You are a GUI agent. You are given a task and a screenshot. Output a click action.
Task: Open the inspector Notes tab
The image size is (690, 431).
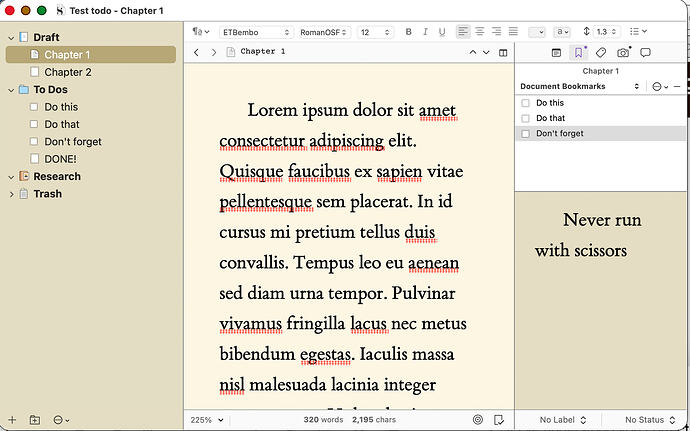(x=556, y=53)
